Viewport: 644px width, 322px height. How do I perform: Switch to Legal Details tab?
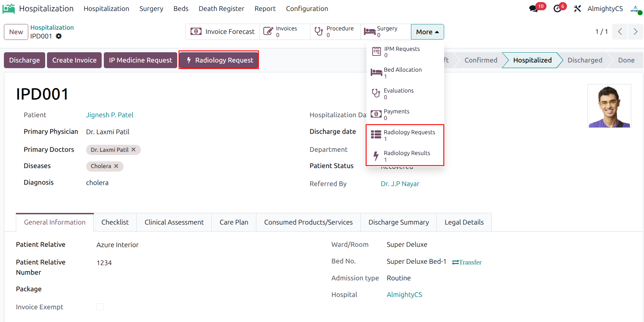pos(464,222)
